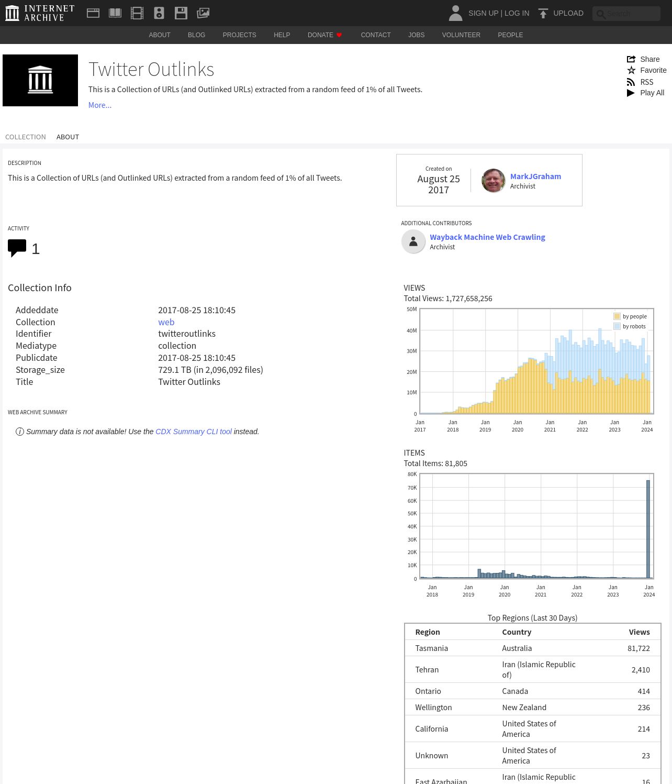The width and height of the screenshot is (672, 784).
Task: Click the Views column header
Action: click(x=640, y=632)
